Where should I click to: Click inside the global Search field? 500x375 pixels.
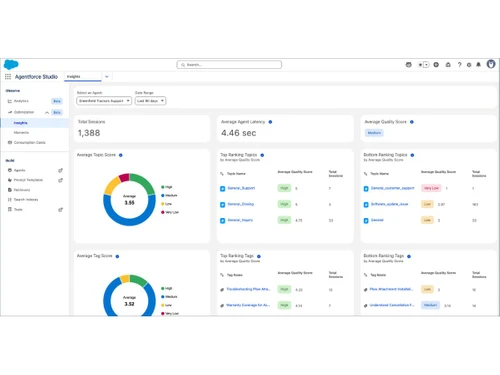tap(229, 65)
